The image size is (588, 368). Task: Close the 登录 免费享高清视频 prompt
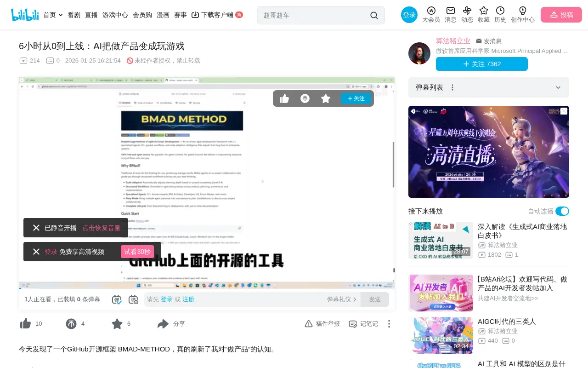point(36,252)
